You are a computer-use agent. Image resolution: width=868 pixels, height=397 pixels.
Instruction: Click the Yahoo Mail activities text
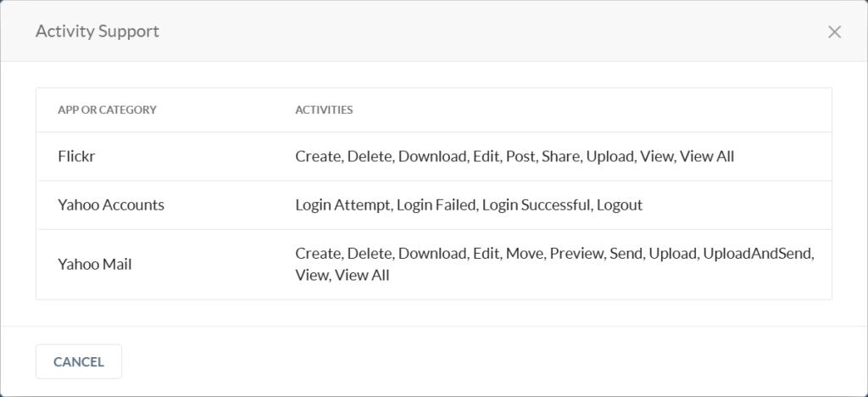pyautogui.click(x=554, y=264)
